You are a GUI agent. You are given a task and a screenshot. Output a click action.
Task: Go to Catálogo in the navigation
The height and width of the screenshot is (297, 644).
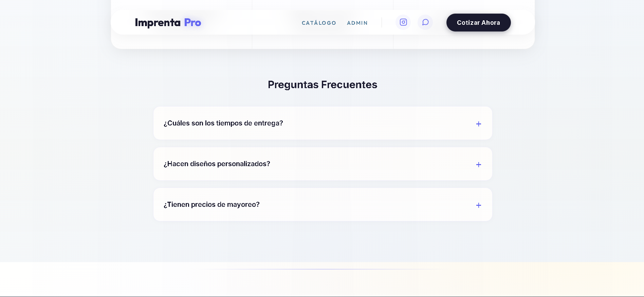[x=319, y=23]
